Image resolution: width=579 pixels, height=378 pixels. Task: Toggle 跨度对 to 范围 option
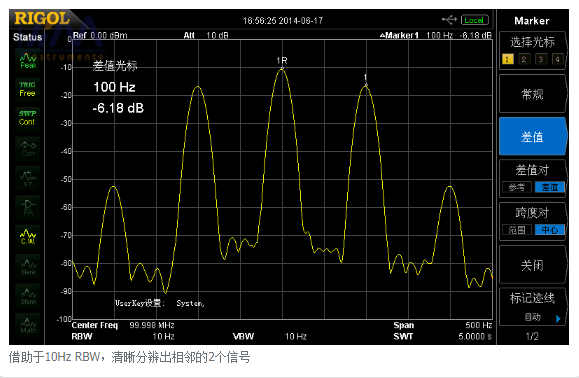(517, 230)
